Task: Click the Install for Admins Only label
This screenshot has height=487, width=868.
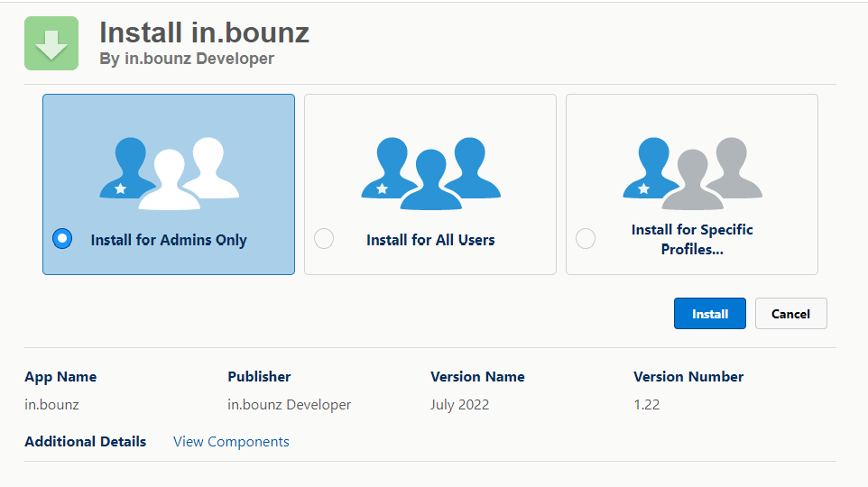Action: pos(169,240)
